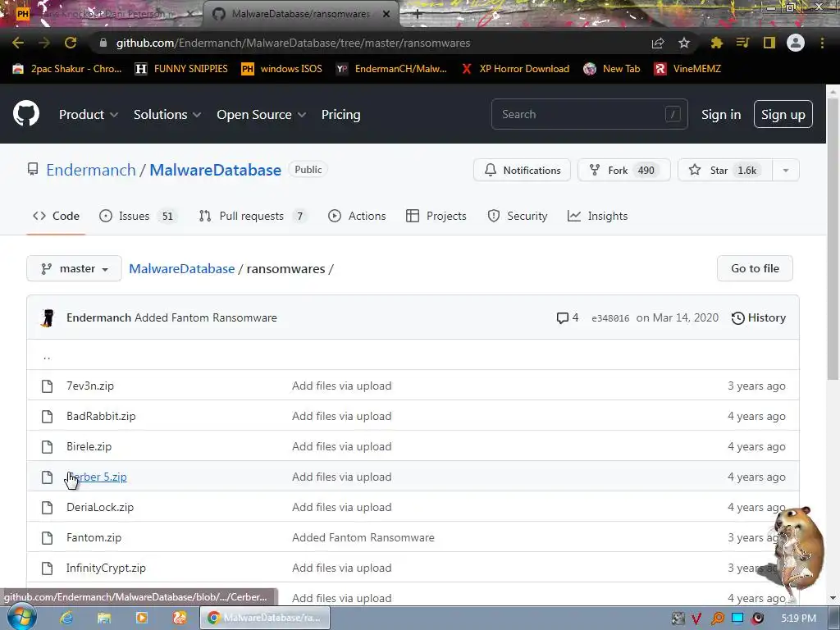The width and height of the screenshot is (840, 630).
Task: Open Windows Media Player in taskbar
Action: point(141,618)
